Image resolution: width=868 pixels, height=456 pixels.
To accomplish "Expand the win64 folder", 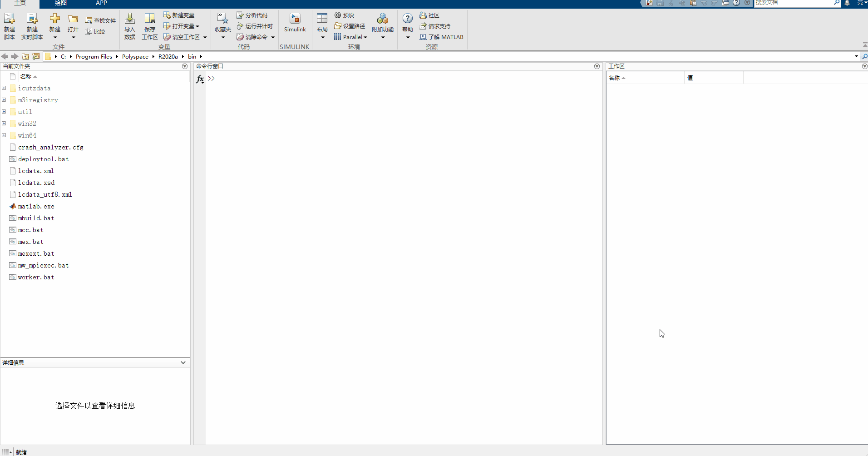I will tap(4, 135).
